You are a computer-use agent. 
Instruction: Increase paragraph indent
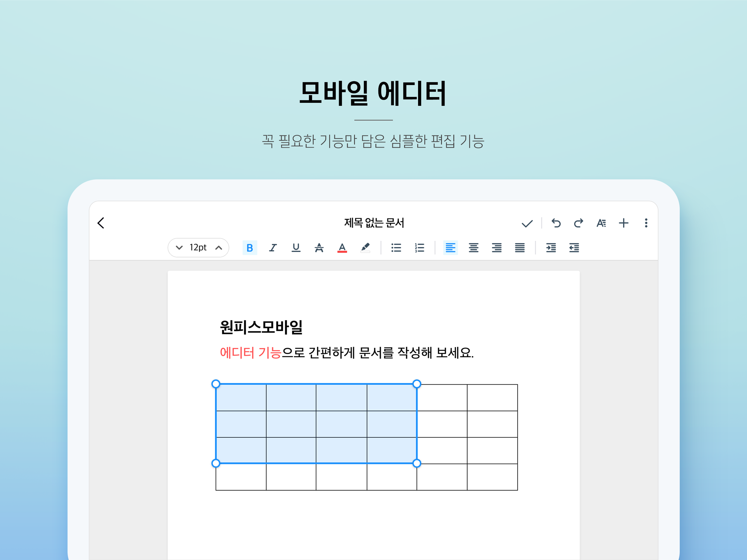551,248
